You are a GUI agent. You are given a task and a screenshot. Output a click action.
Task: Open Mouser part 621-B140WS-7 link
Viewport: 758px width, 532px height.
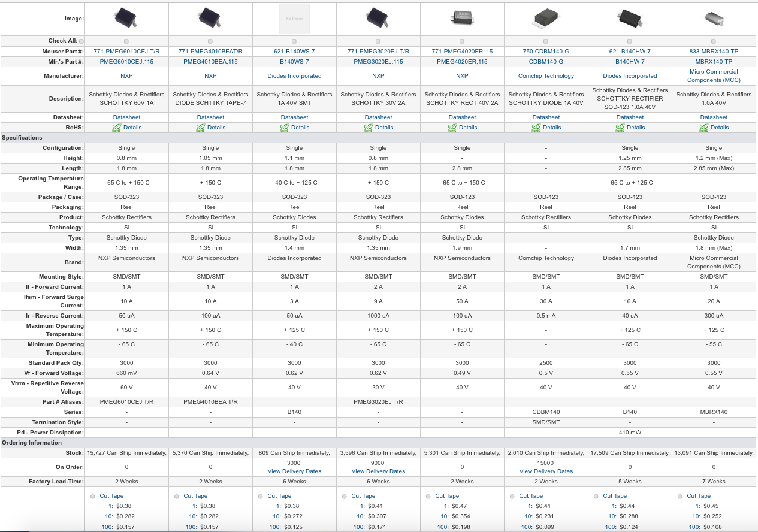pos(294,52)
